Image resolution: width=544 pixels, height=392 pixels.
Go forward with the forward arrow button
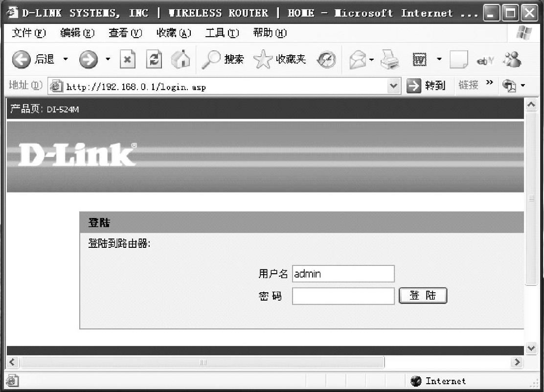pyautogui.click(x=89, y=60)
